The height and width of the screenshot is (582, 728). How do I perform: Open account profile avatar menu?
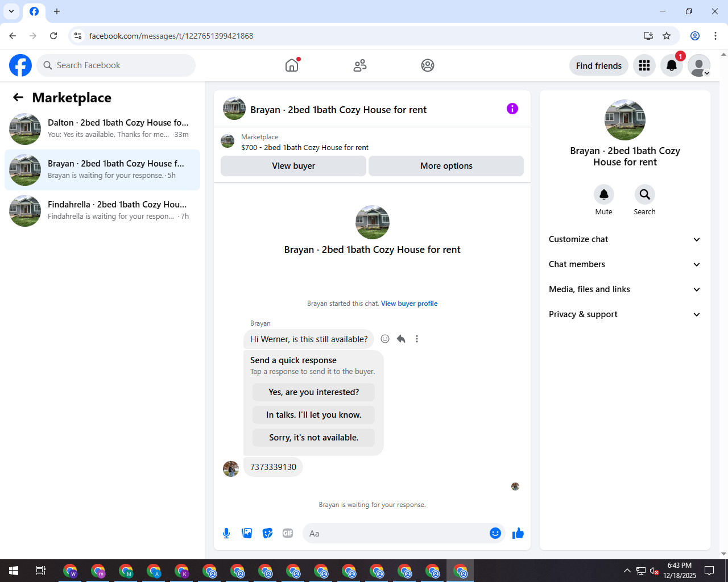tap(699, 65)
